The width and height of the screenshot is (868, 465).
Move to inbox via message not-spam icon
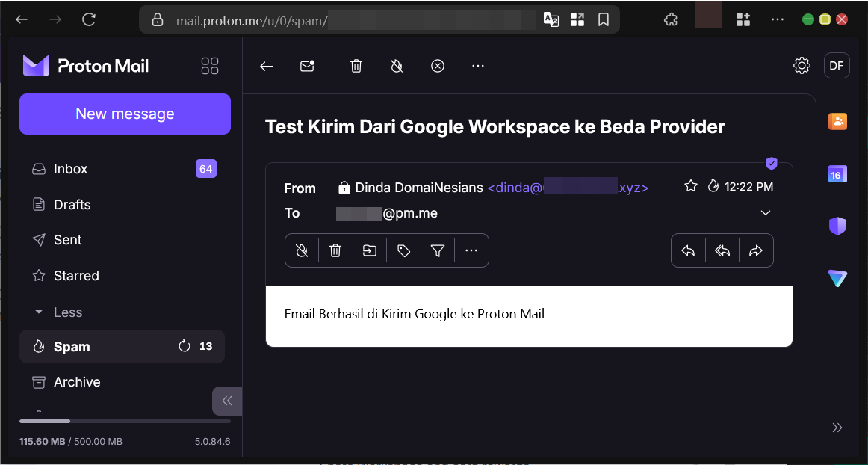[x=302, y=251]
